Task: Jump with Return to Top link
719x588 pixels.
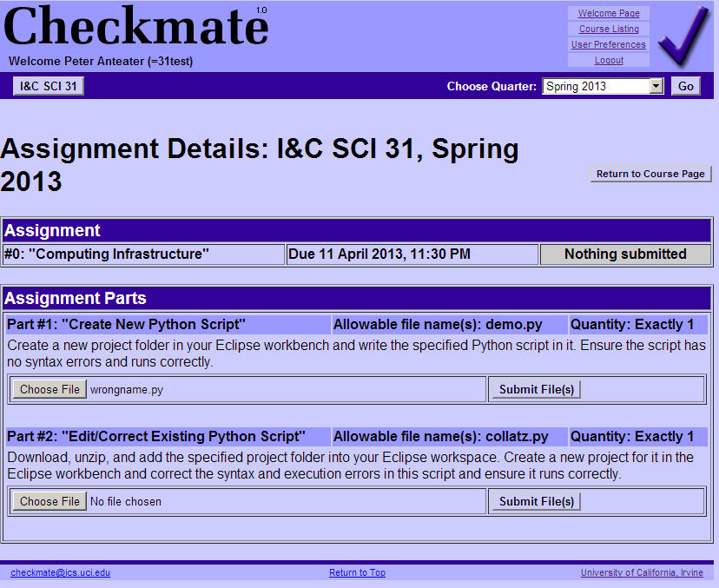Action: click(x=357, y=572)
